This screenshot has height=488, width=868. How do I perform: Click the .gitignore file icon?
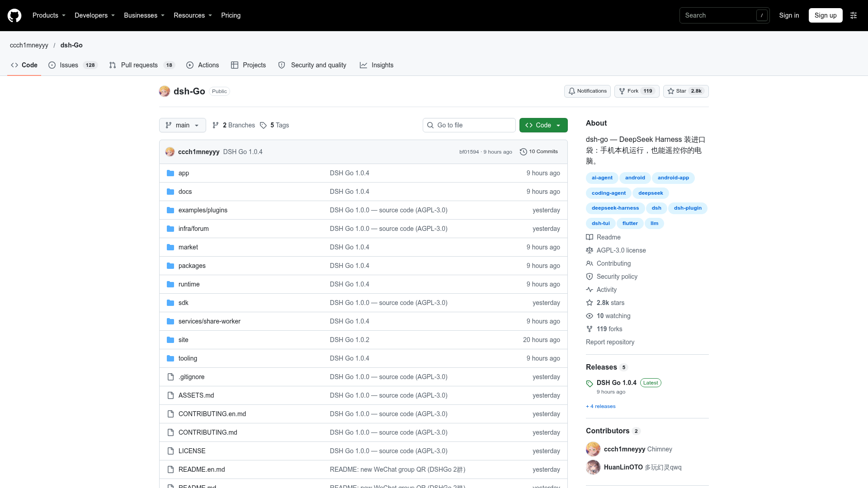pyautogui.click(x=170, y=377)
